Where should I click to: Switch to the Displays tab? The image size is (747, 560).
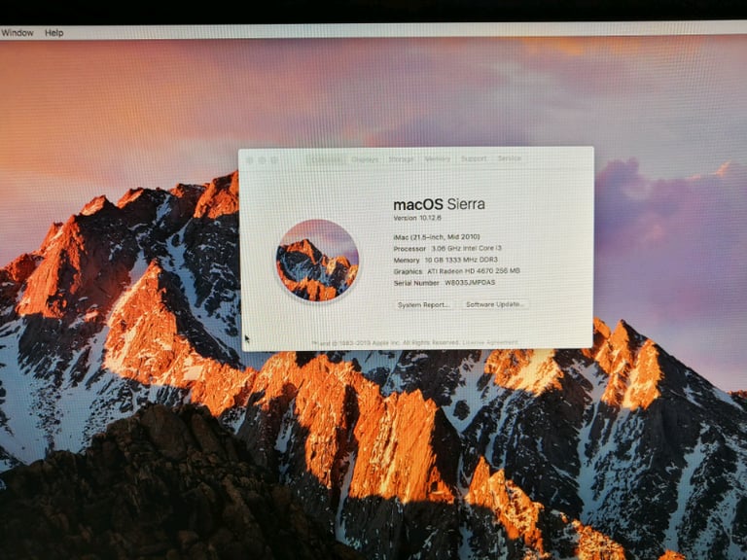(x=365, y=159)
